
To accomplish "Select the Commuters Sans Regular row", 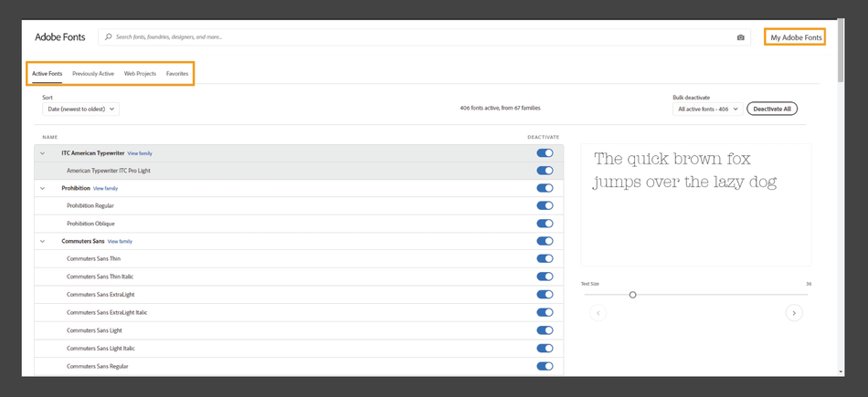I will pos(299,366).
